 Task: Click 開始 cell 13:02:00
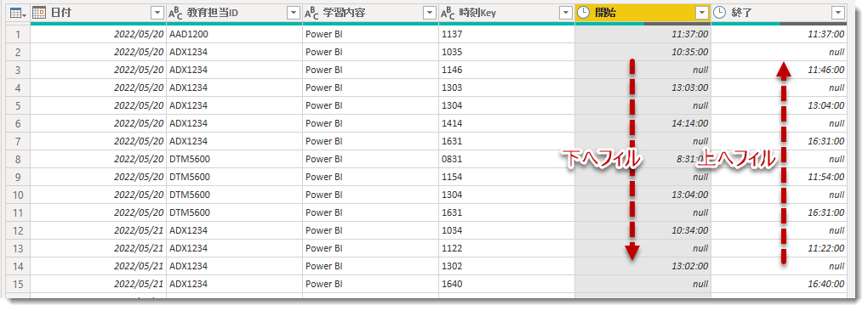[x=642, y=266]
